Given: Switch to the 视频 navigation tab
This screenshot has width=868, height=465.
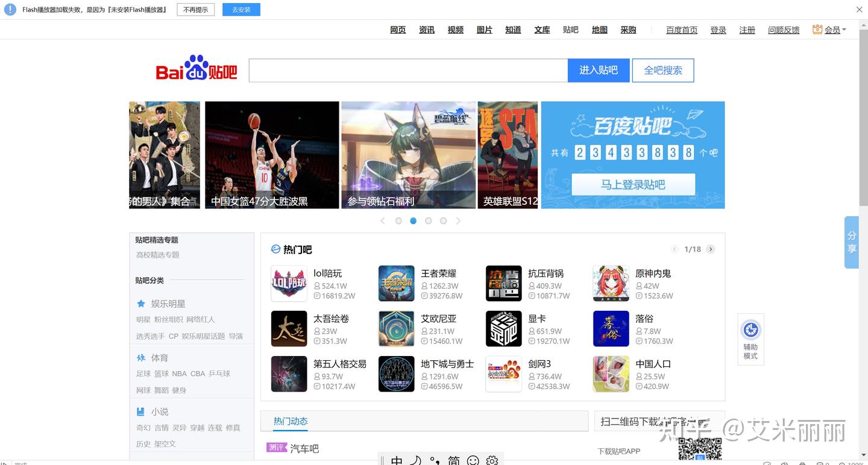Looking at the screenshot, I should (455, 29).
